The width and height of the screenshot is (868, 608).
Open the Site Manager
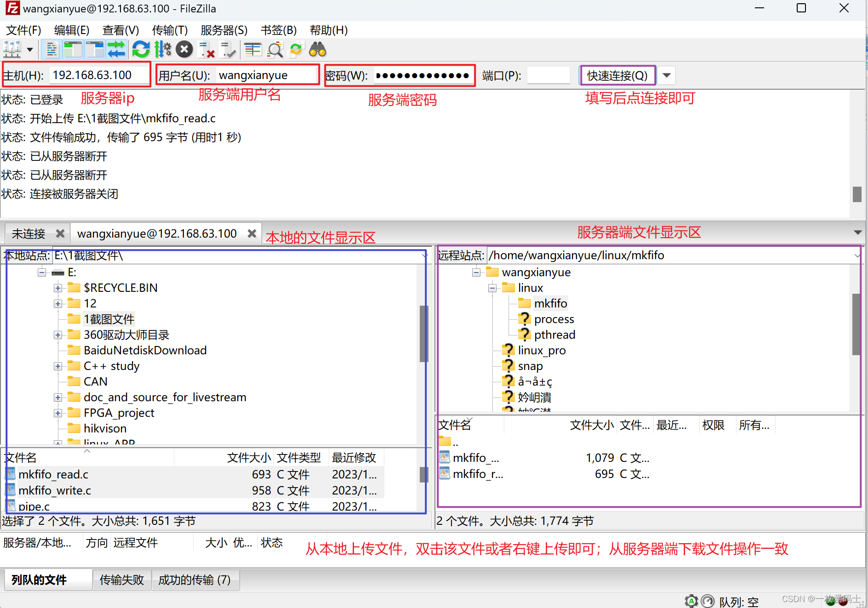tap(11, 49)
